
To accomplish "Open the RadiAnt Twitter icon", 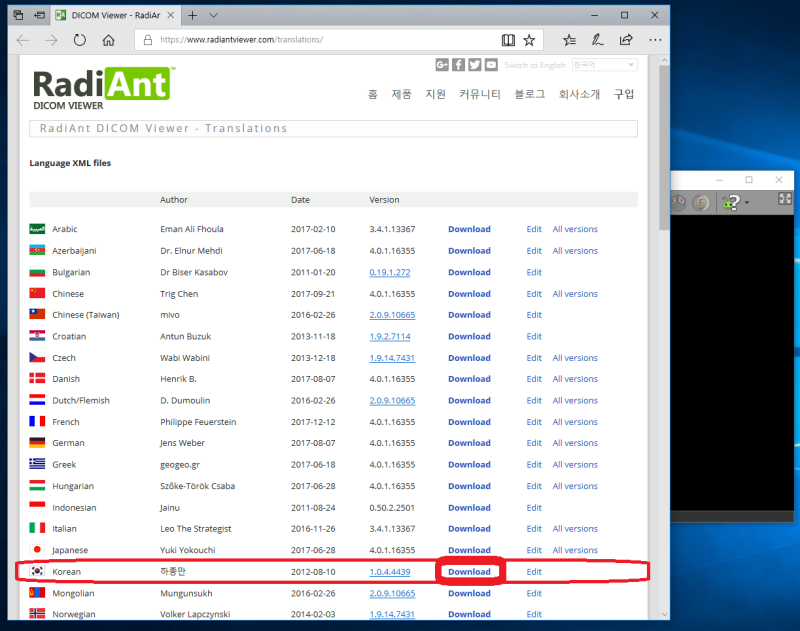I will tap(474, 65).
